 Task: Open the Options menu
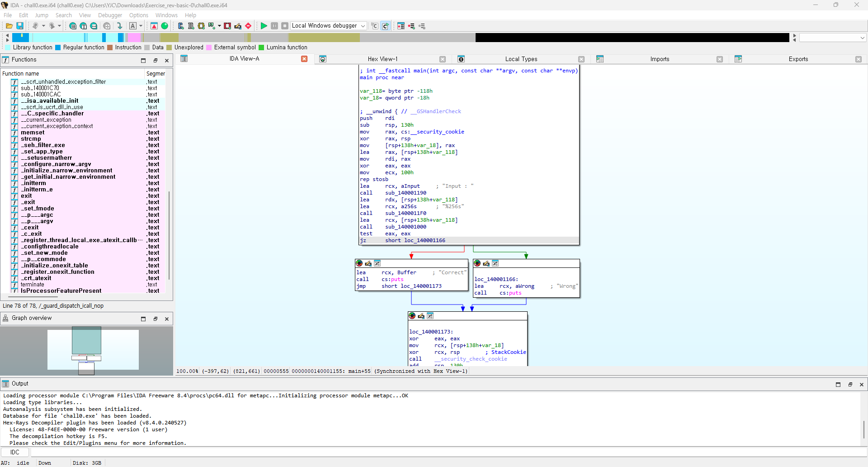[139, 15]
